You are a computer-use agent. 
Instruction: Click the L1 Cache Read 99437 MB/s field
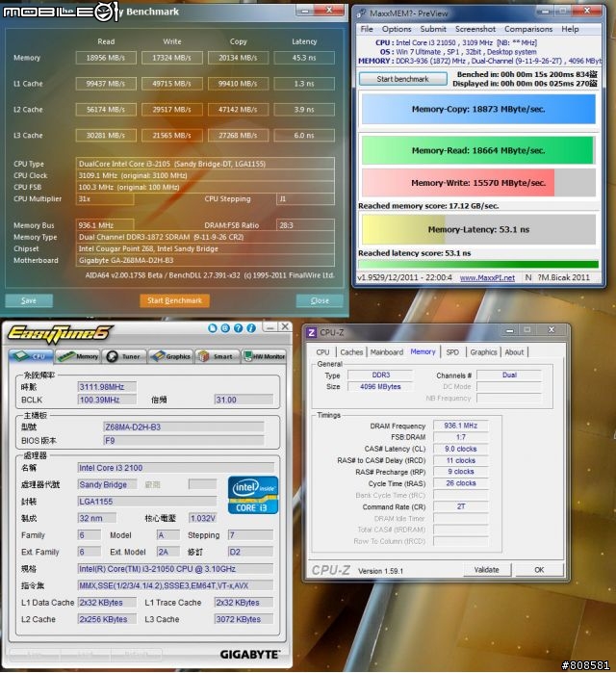tap(106, 83)
